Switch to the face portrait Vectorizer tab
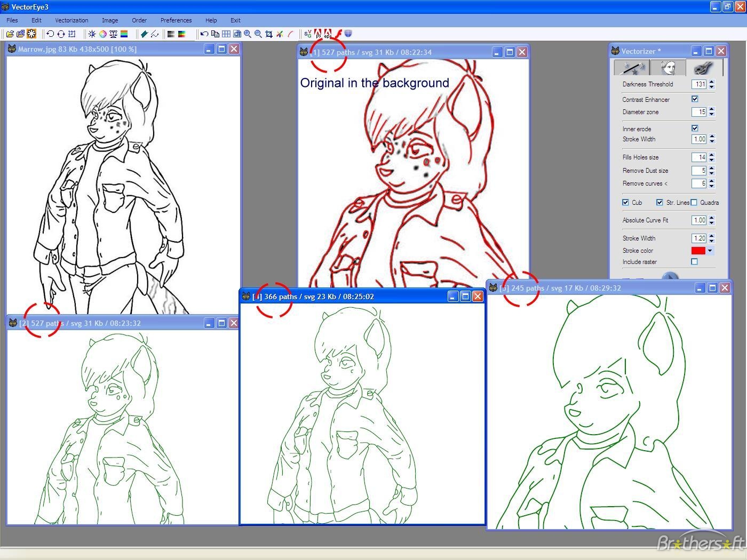This screenshot has height=560, width=747. (667, 68)
